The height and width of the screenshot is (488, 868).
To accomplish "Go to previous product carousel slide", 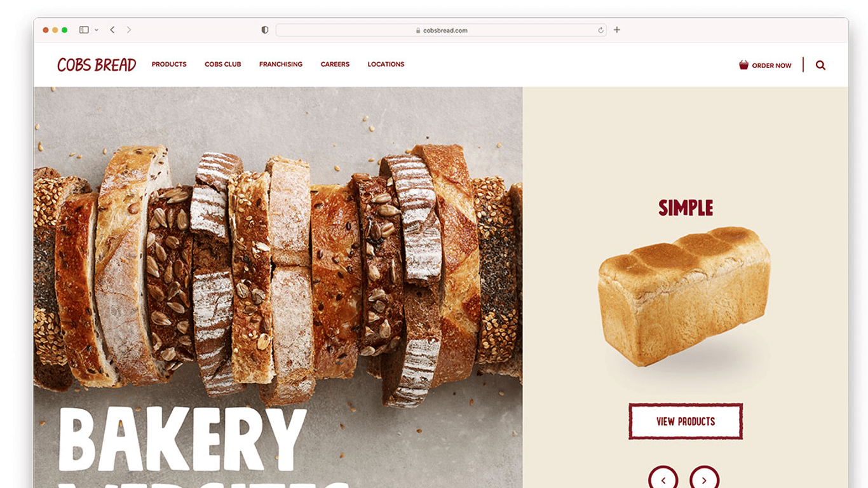I will [663, 480].
